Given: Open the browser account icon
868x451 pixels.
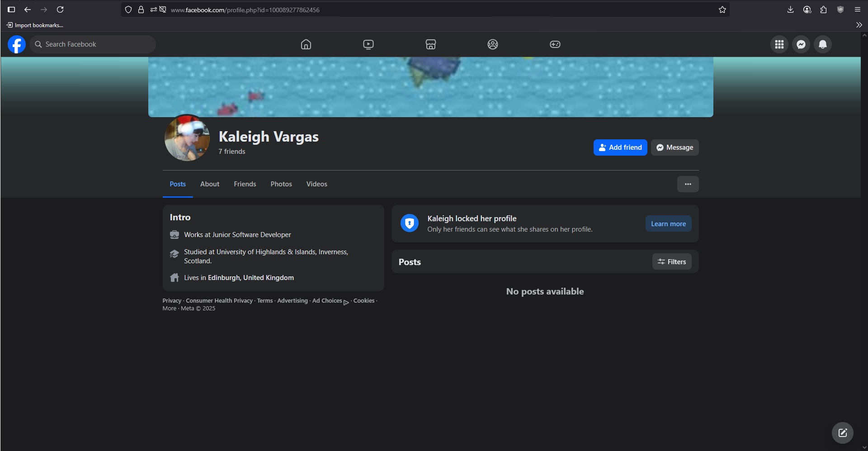Looking at the screenshot, I should point(807,9).
